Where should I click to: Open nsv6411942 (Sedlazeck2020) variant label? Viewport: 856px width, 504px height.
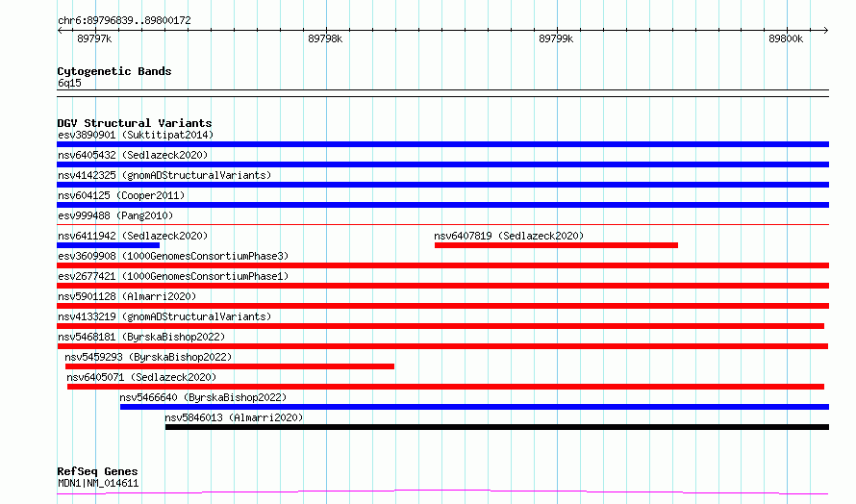click(x=133, y=236)
